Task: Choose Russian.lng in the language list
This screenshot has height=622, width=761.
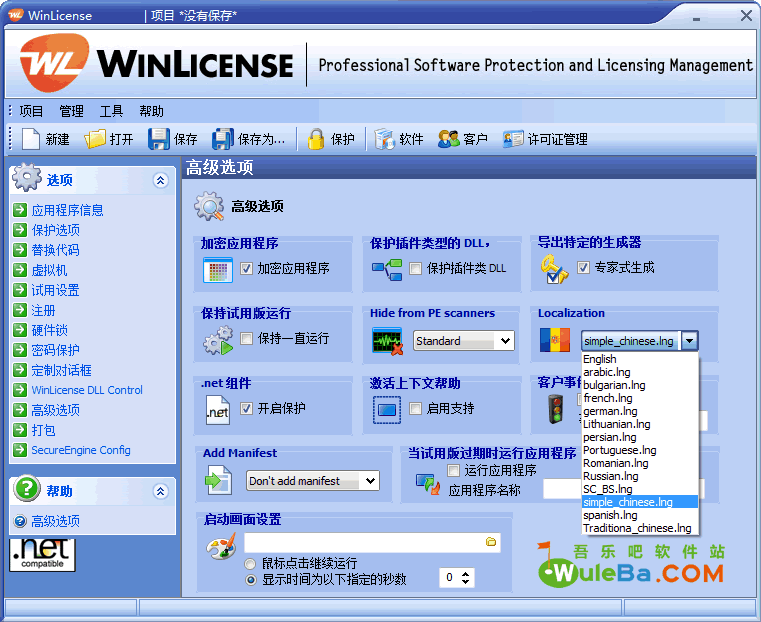Action: [x=640, y=476]
